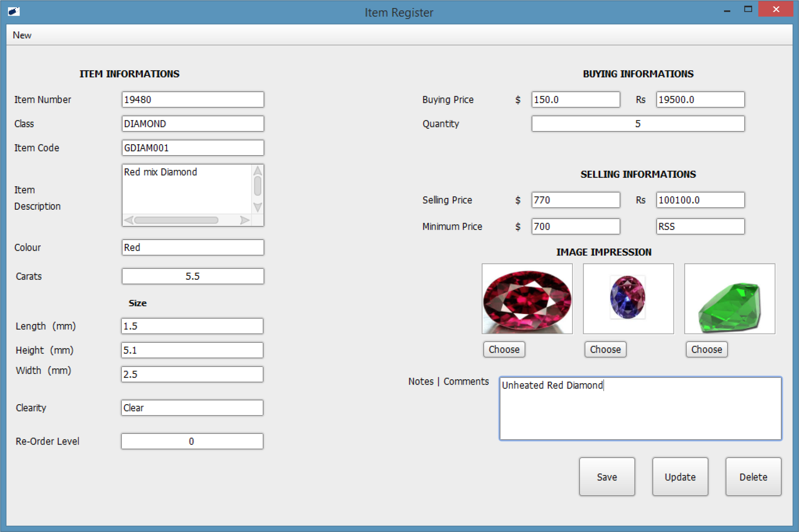Click the description scroll-right arrow

[x=245, y=220]
